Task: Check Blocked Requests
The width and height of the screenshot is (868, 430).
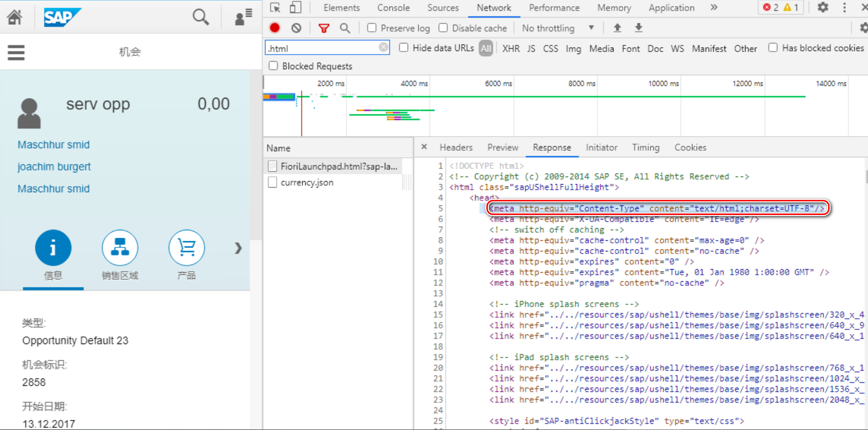Action: [x=273, y=66]
